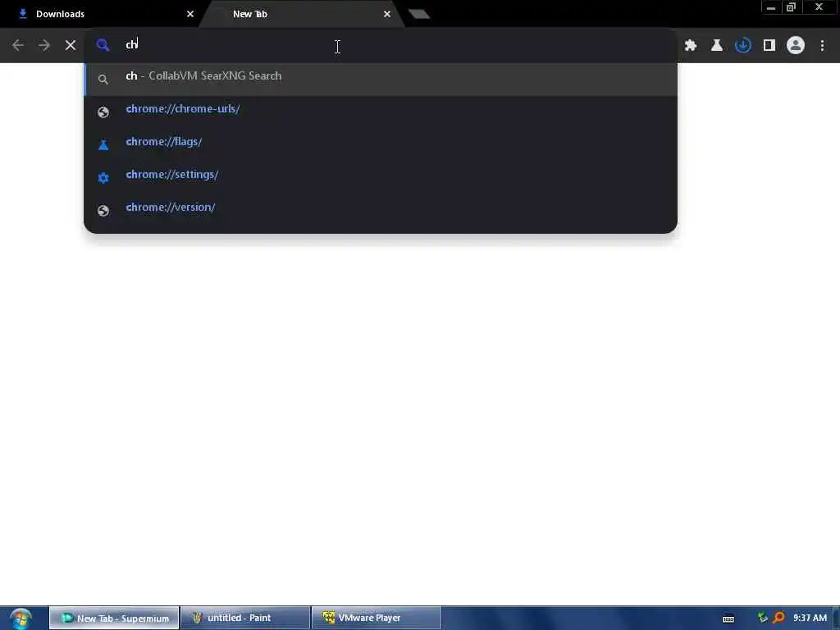Minimize the browser window

coord(771,7)
